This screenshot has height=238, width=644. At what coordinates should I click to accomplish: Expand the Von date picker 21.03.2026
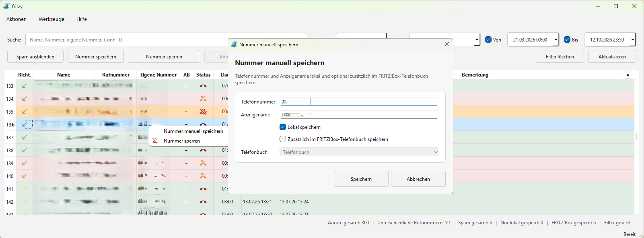(x=556, y=39)
